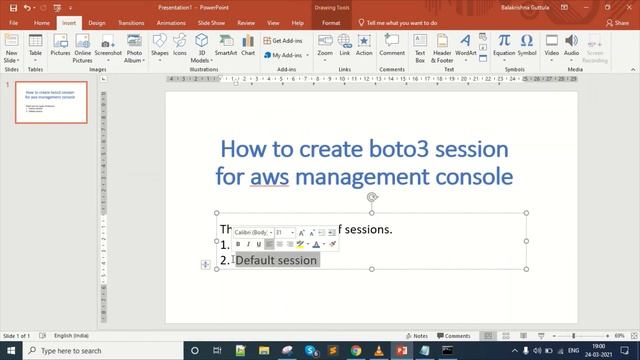Open Online Pictures
Image resolution: width=640 pixels, height=360 pixels.
(x=82, y=49)
